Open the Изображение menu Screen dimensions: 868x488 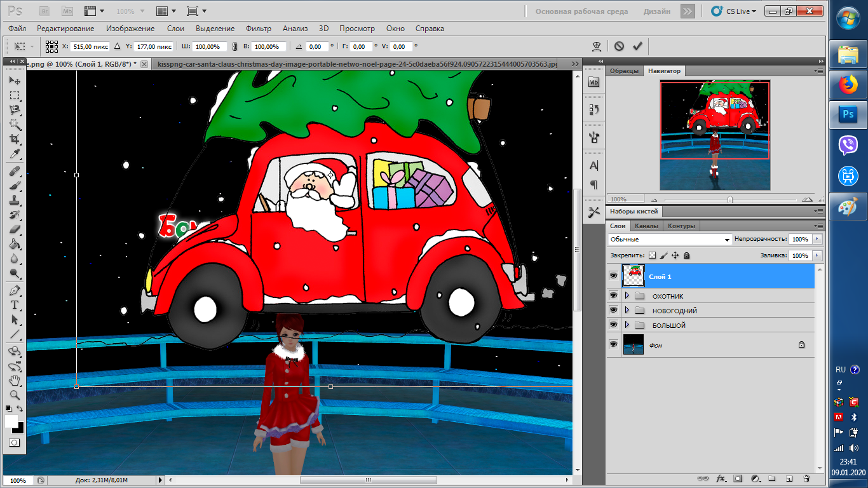pyautogui.click(x=130, y=29)
